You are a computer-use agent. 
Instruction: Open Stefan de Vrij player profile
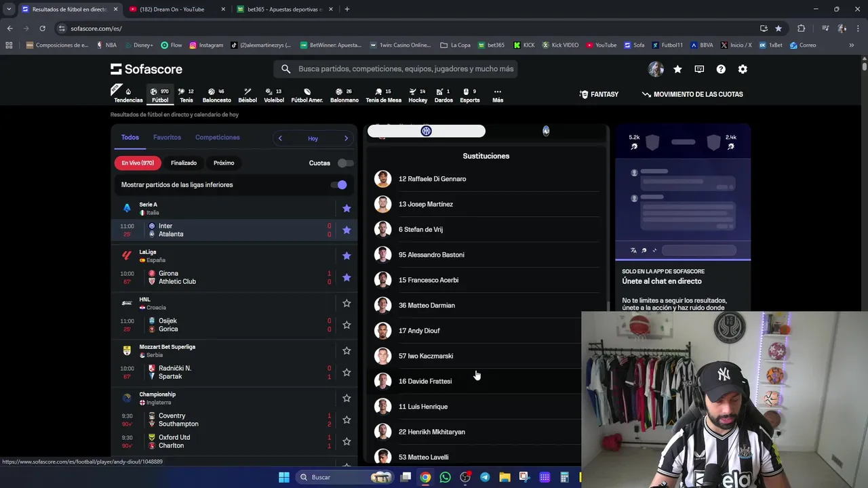pos(486,229)
